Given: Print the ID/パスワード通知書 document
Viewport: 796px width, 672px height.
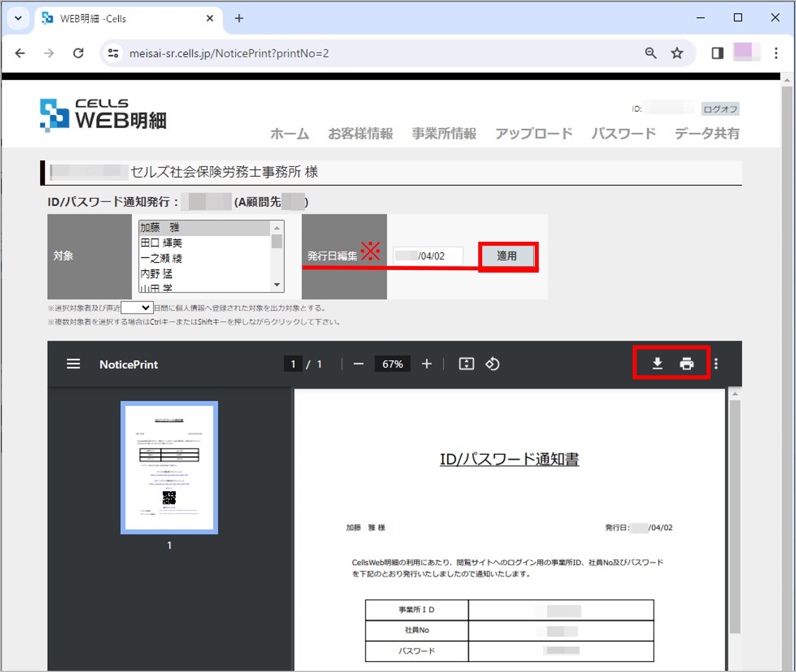Looking at the screenshot, I should tap(687, 364).
